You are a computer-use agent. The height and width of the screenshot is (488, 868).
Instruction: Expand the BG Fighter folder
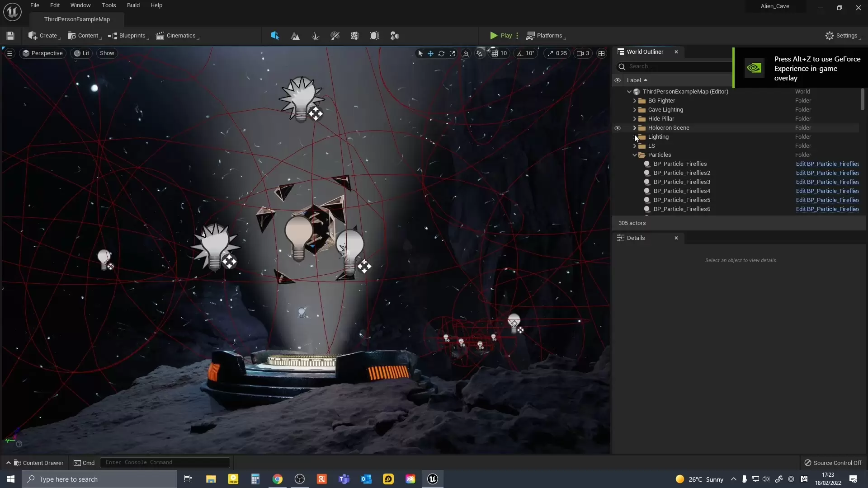tap(635, 101)
